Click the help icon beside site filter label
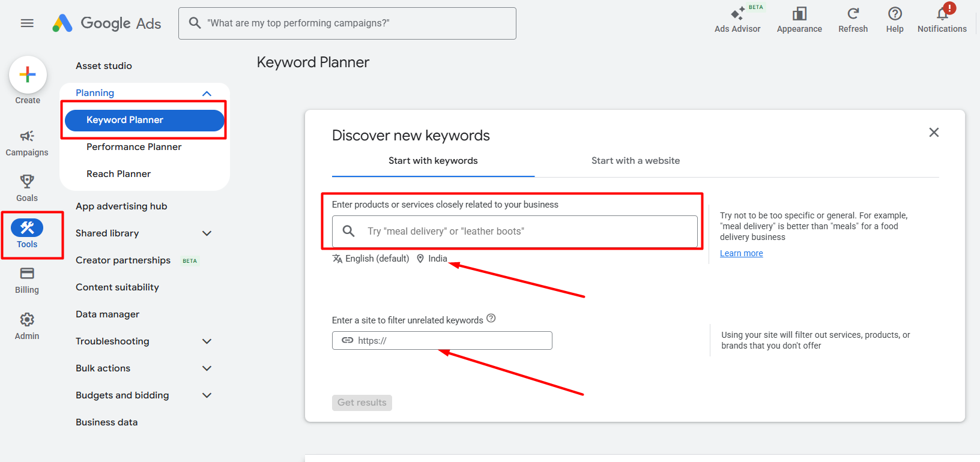 pos(491,319)
